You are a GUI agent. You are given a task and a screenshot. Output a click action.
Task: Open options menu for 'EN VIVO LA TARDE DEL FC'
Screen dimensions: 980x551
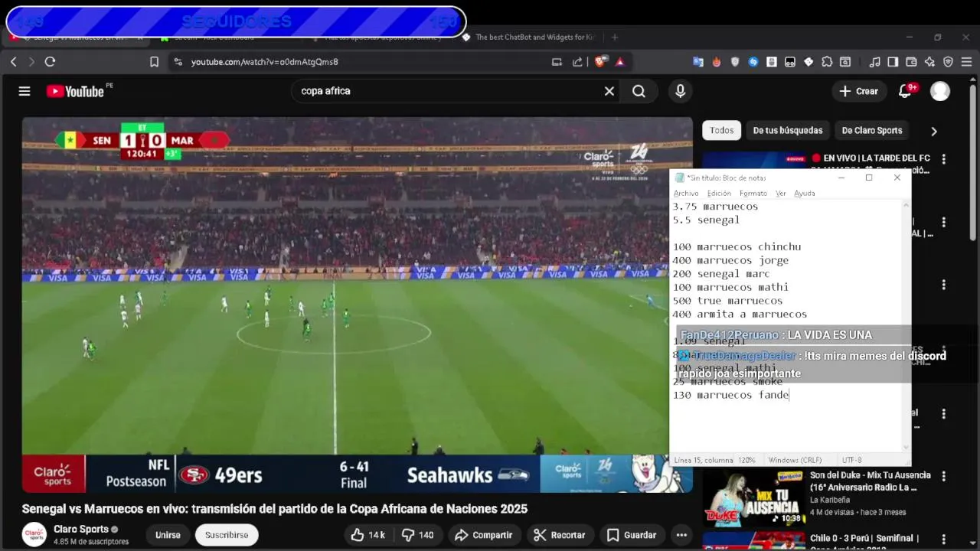tap(943, 159)
